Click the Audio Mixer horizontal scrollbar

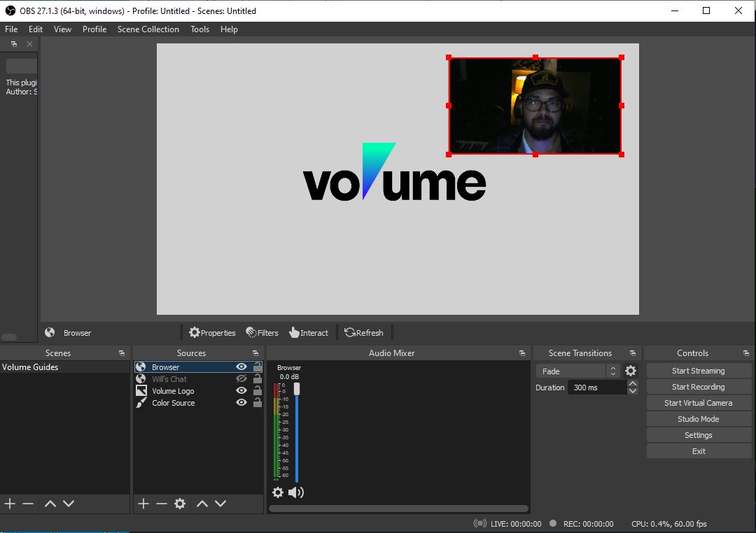point(398,509)
